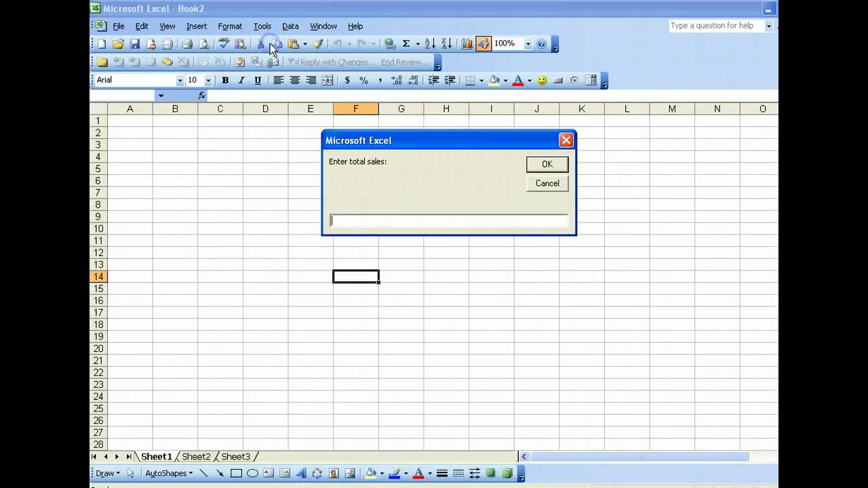Open the Format menu
Screen dimensions: 868x488
coord(230,26)
